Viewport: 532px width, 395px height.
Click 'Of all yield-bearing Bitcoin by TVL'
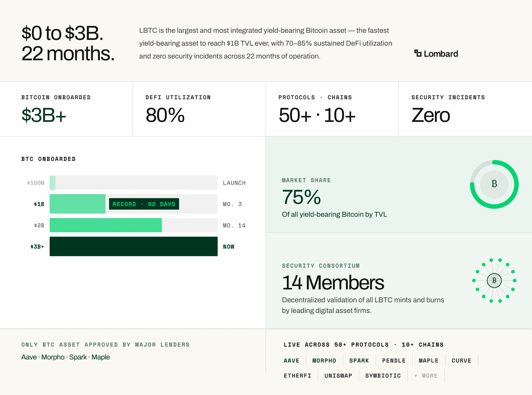coord(334,214)
